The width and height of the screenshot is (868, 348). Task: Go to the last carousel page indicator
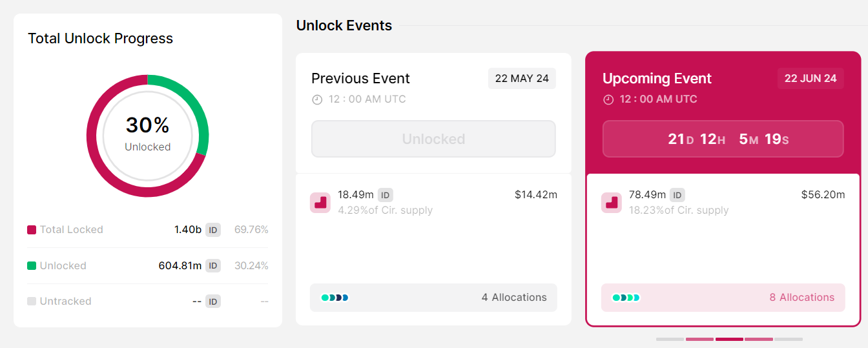click(789, 339)
